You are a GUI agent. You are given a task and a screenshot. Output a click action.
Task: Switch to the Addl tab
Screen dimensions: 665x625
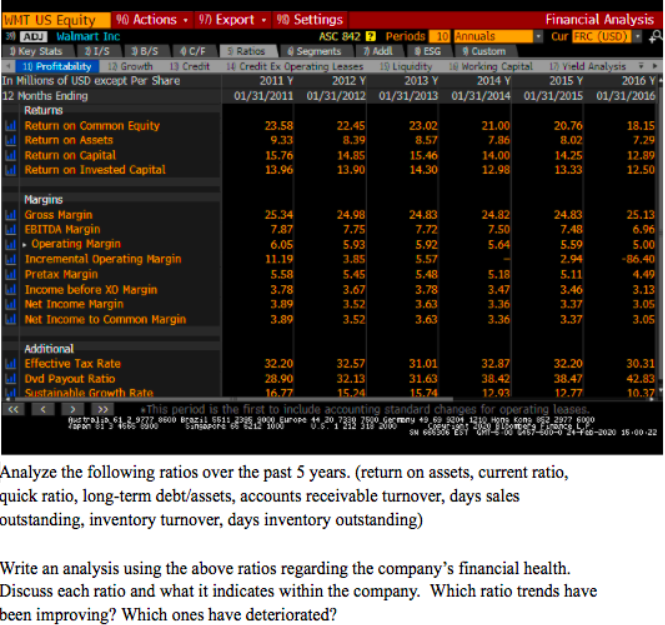coord(378,51)
